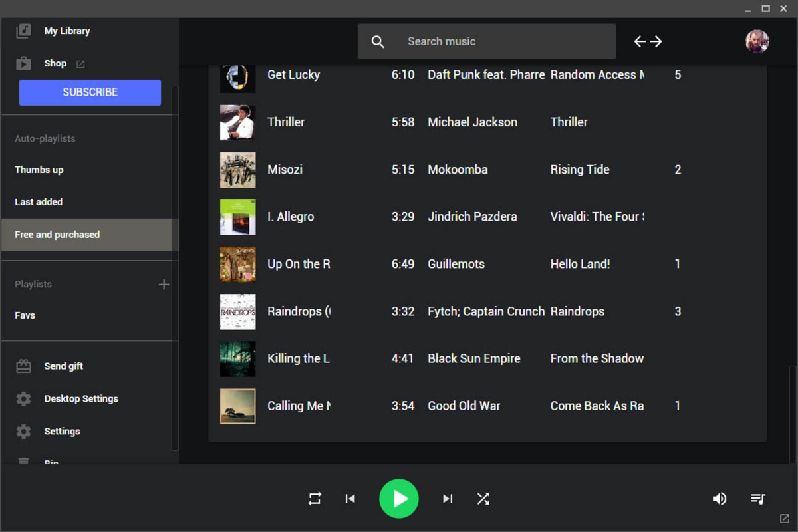Select Last added auto-playlist
Viewport: 798px width, 532px height.
pyautogui.click(x=39, y=202)
